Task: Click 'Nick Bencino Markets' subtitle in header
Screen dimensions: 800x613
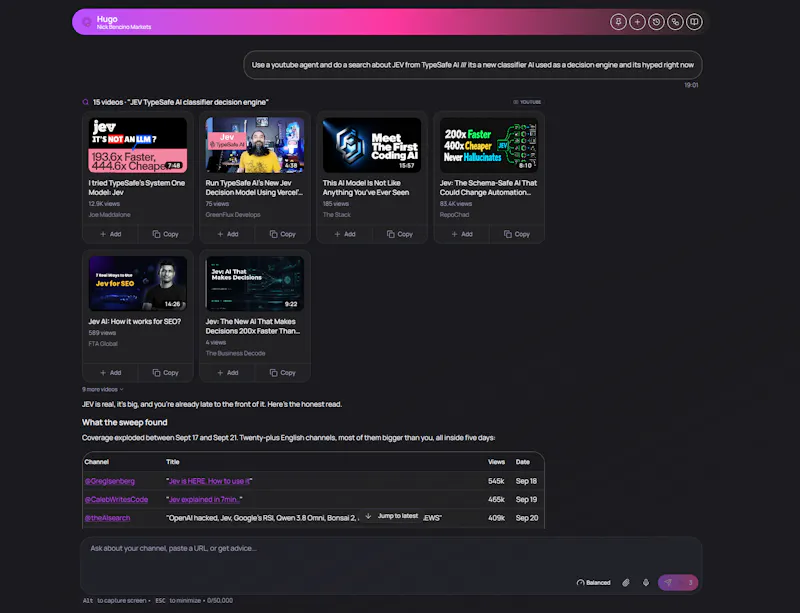Action: 124,27
